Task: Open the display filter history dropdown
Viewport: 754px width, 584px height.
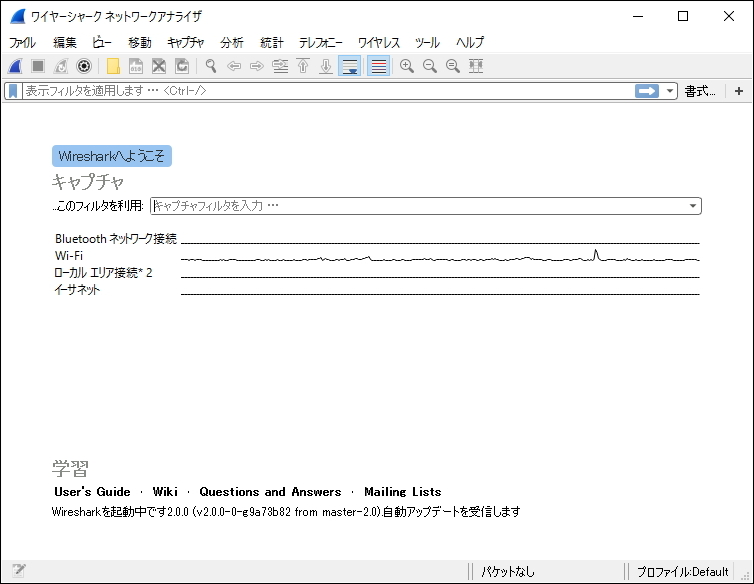Action: [669, 91]
